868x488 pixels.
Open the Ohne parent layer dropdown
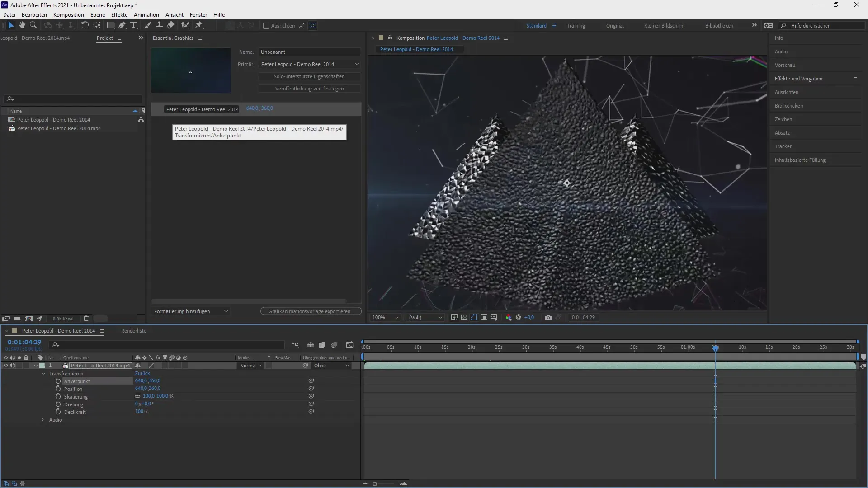[x=332, y=366]
